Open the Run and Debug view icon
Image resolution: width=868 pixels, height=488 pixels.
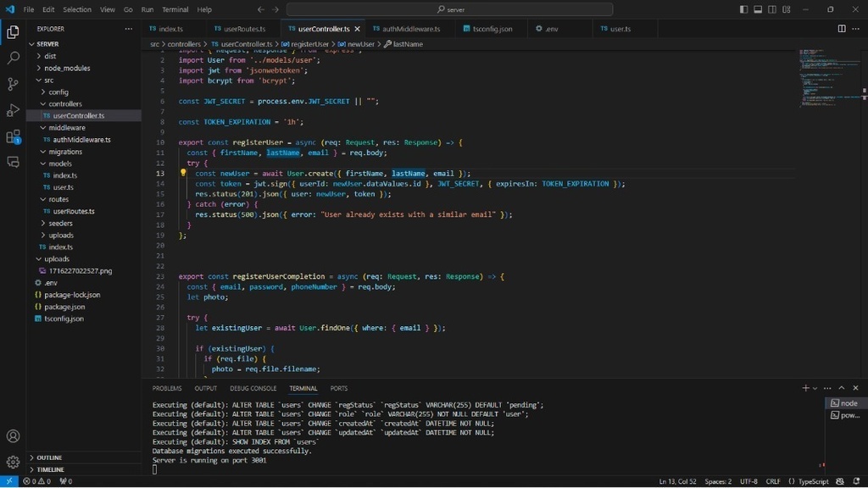[x=13, y=109]
